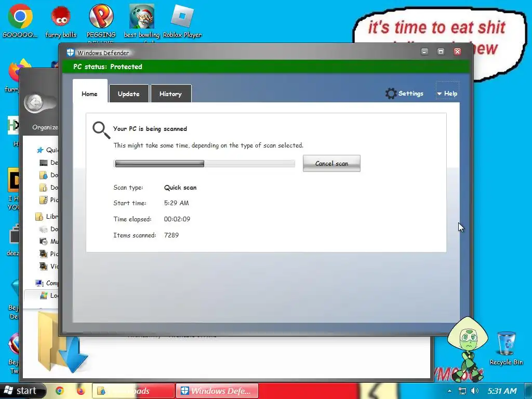
Task: Click the Your PC is being scanned heading
Action: point(150,129)
